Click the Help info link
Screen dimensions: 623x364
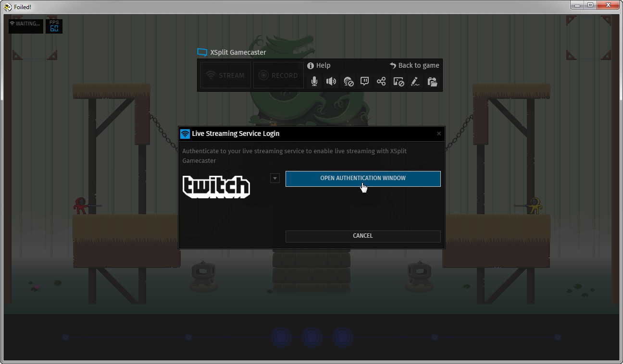coord(319,65)
